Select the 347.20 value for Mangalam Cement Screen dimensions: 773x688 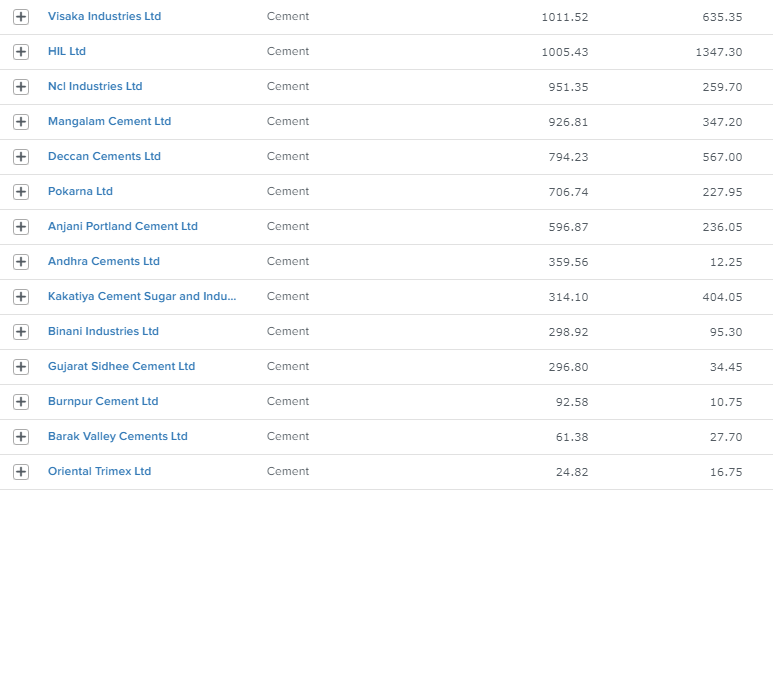tap(722, 122)
